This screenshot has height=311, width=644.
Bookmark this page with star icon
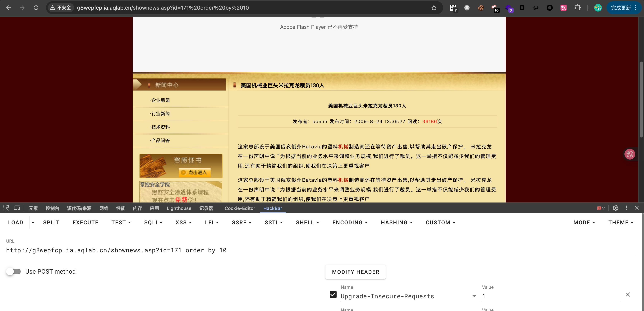(434, 7)
